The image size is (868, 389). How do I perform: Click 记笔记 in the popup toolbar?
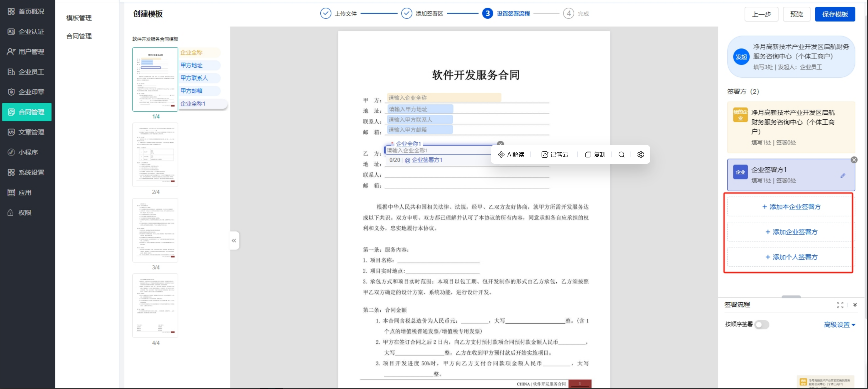pos(555,154)
